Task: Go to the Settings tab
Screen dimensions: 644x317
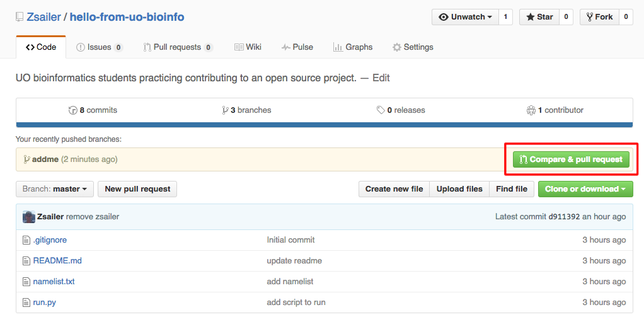Action: point(413,47)
